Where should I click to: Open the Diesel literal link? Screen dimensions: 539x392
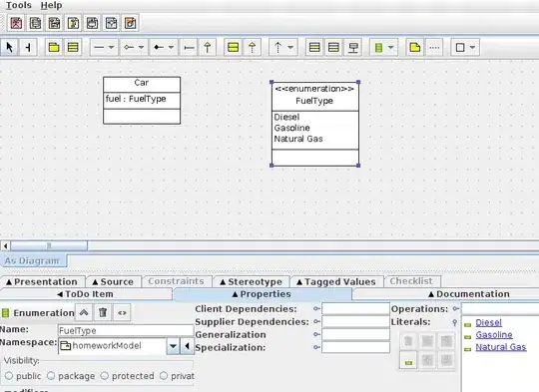click(x=488, y=322)
